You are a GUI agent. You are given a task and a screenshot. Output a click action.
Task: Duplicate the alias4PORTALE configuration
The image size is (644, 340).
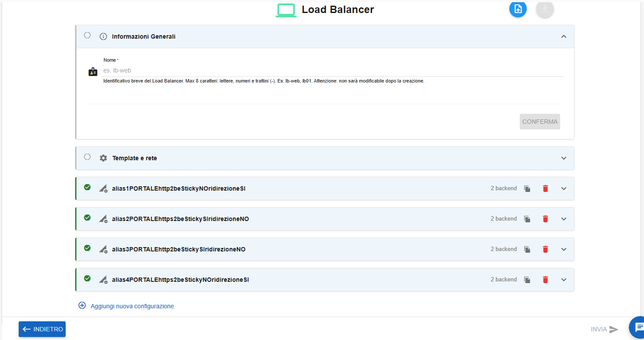pyautogui.click(x=527, y=280)
